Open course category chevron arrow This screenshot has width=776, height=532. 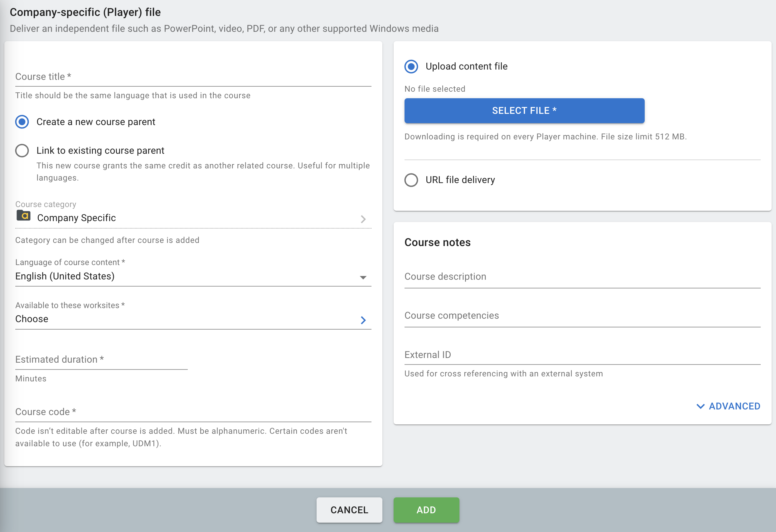click(x=363, y=219)
